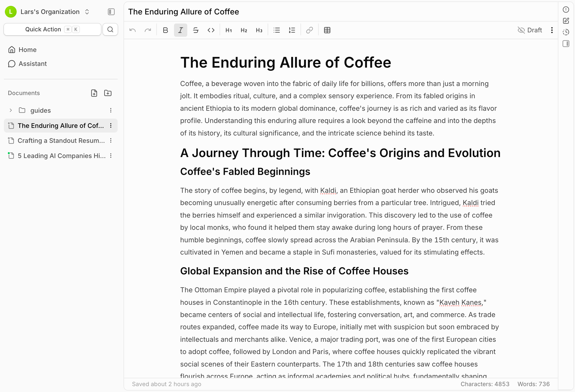Screen dimensions: 575x392
Task: Toggle italic formatting button
Action: coord(180,30)
